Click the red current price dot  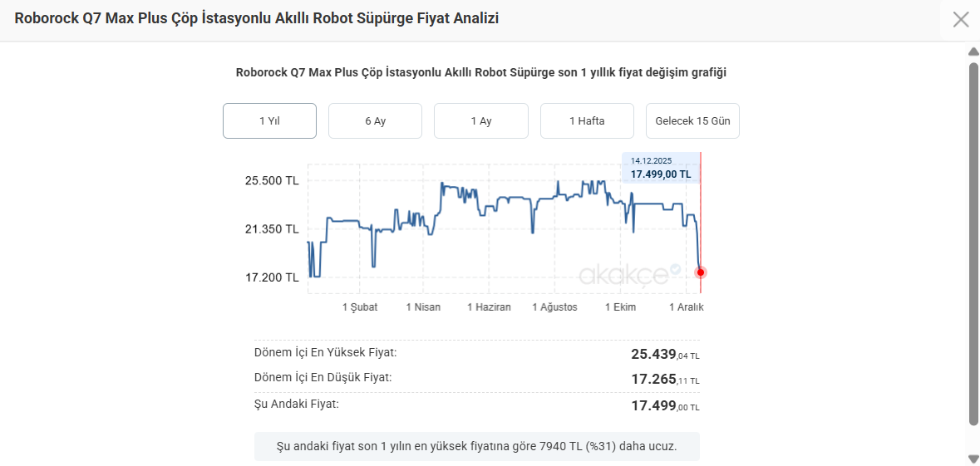coord(701,272)
